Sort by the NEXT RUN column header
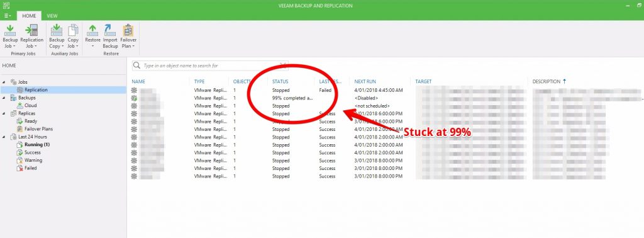This screenshot has height=238, width=644. tap(365, 81)
